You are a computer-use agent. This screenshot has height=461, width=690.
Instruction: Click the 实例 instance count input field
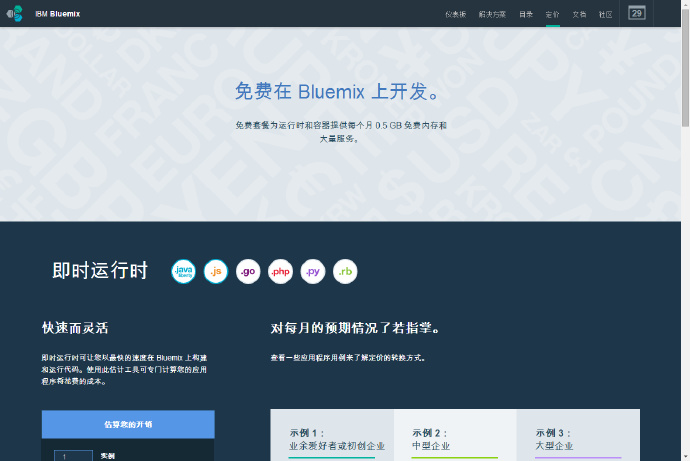(73, 456)
